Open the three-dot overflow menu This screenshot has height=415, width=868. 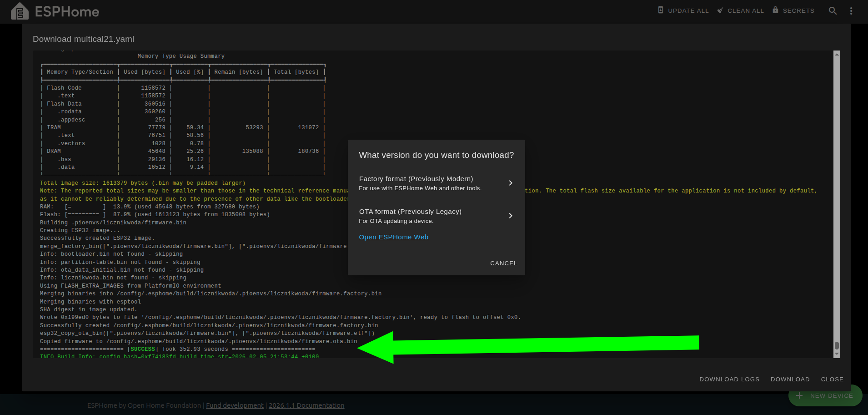point(851,10)
